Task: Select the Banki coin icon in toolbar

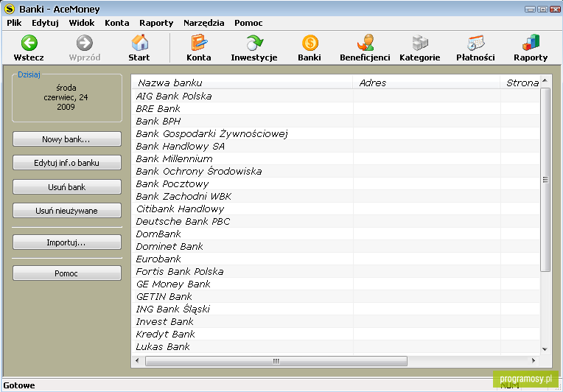Action: 310,43
